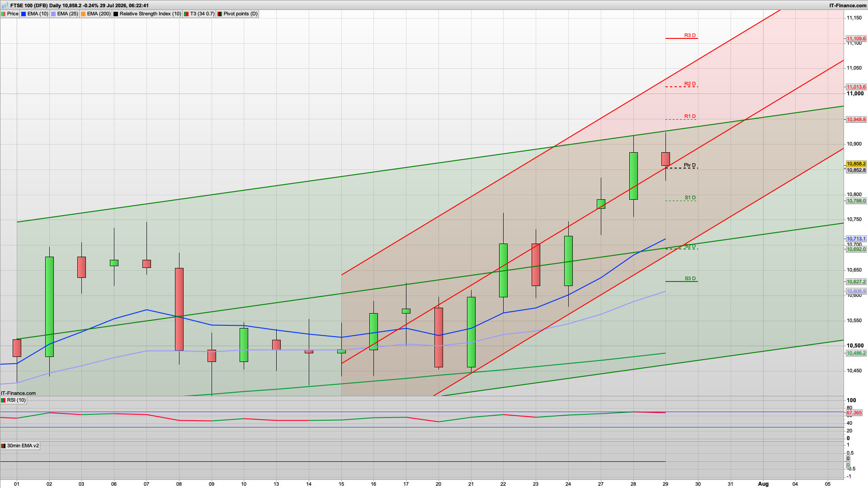
Task: Click the 10,627.2 price tag on axis
Action: click(856, 282)
